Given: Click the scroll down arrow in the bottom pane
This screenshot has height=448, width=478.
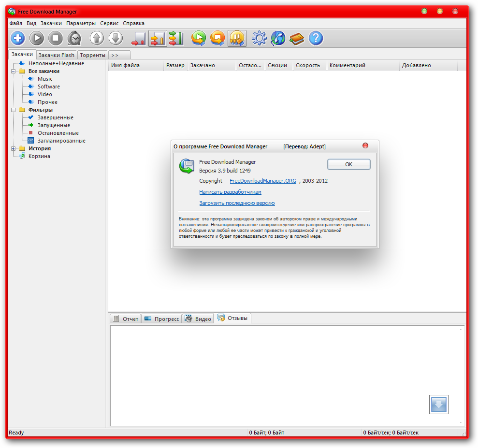Looking at the screenshot, I should coord(461,422).
